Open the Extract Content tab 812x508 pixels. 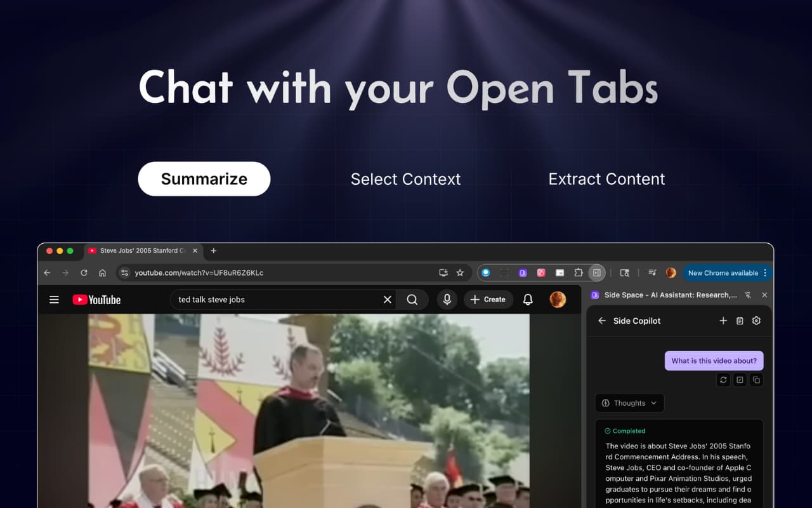[606, 179]
